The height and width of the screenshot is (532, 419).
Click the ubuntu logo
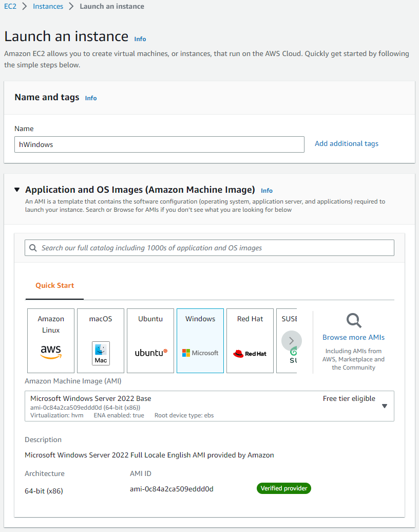tap(151, 353)
